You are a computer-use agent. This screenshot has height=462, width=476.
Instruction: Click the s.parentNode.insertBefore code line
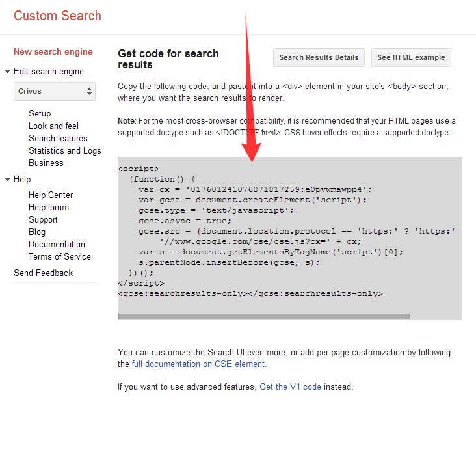(229, 262)
